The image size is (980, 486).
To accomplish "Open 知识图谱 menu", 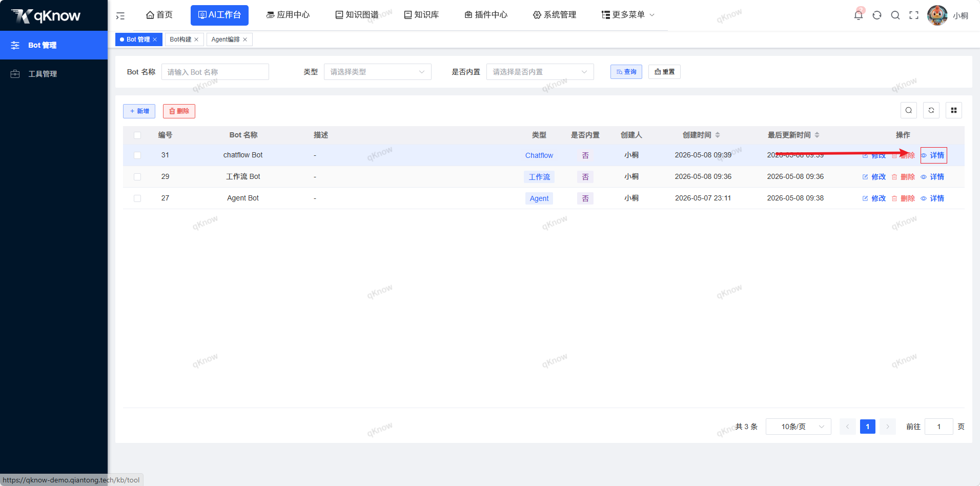I will click(357, 15).
